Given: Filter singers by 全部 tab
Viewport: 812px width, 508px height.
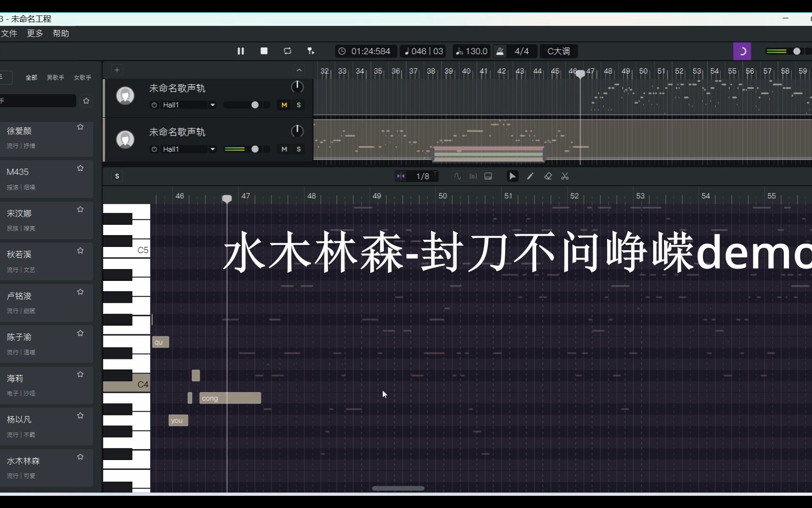Looking at the screenshot, I should coord(31,78).
